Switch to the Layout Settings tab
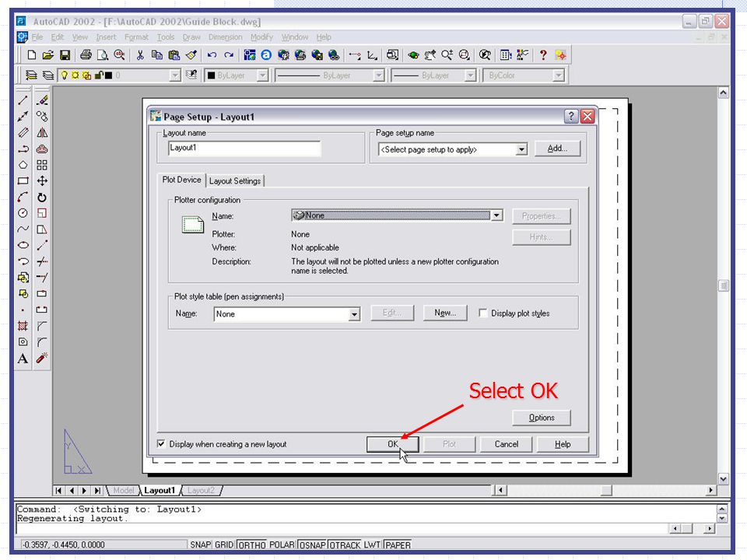Screen dimensions: 747x560 [x=235, y=181]
